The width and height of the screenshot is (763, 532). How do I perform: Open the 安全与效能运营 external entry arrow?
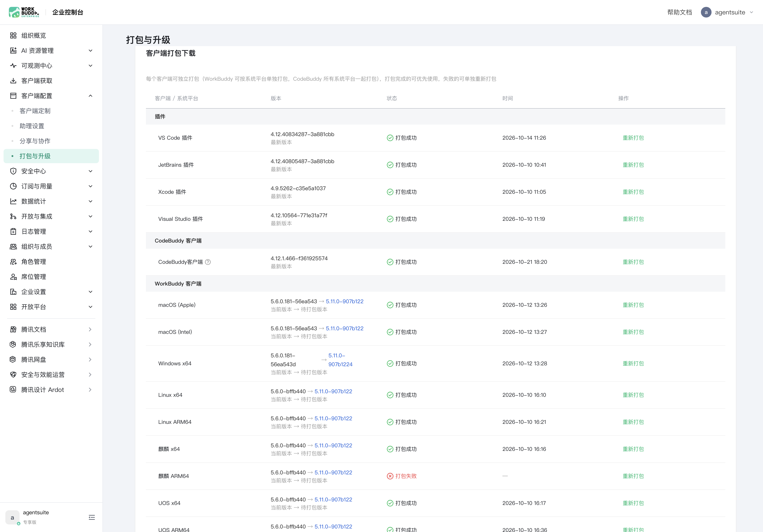[90, 375]
